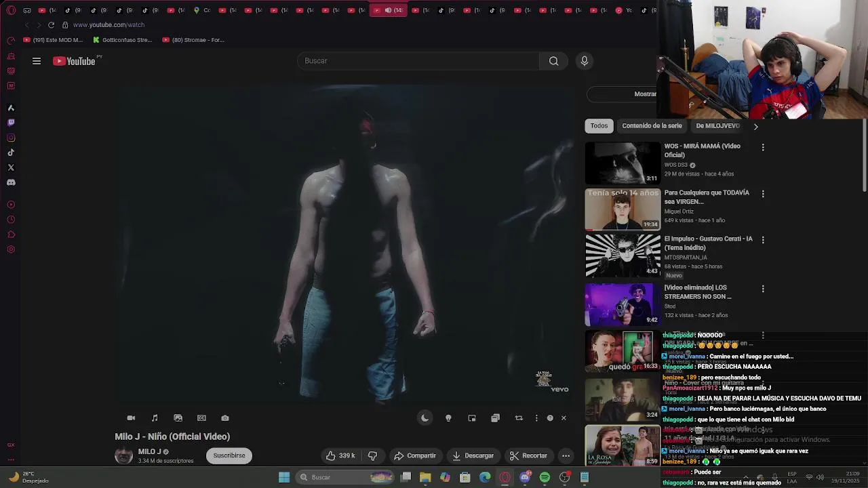Open Microsoft Edge from the taskbar

[485, 478]
